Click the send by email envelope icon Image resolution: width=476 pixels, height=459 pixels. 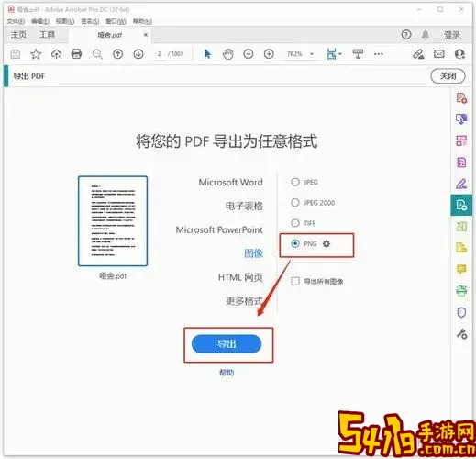[x=439, y=54]
